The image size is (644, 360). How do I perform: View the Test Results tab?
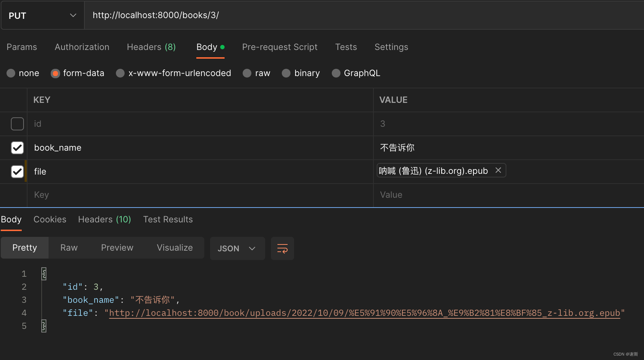click(168, 219)
